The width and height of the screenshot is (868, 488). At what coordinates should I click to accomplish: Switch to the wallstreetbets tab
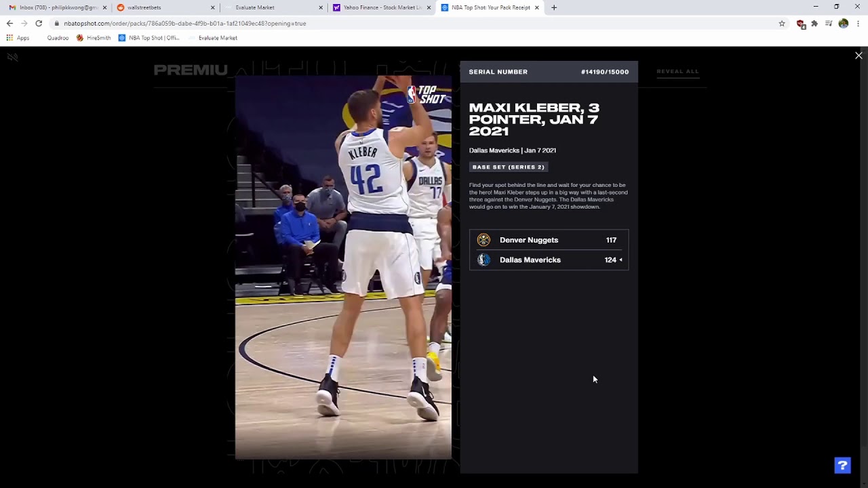click(x=165, y=7)
